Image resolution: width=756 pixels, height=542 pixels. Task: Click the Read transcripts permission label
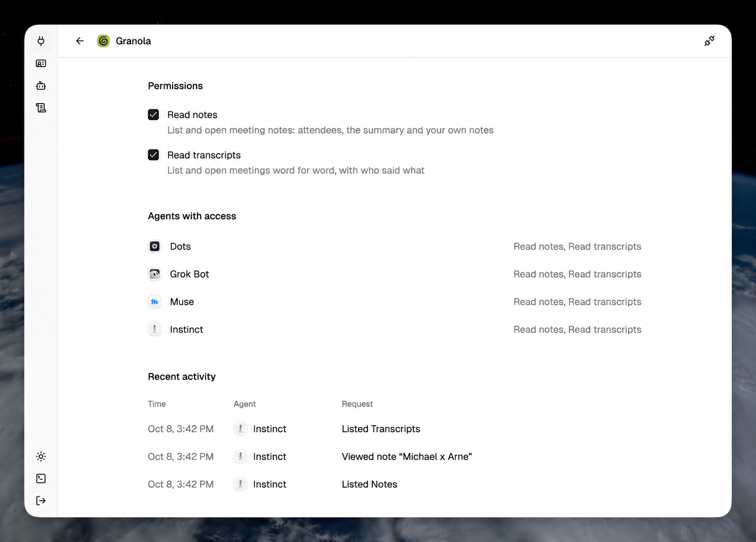point(204,155)
